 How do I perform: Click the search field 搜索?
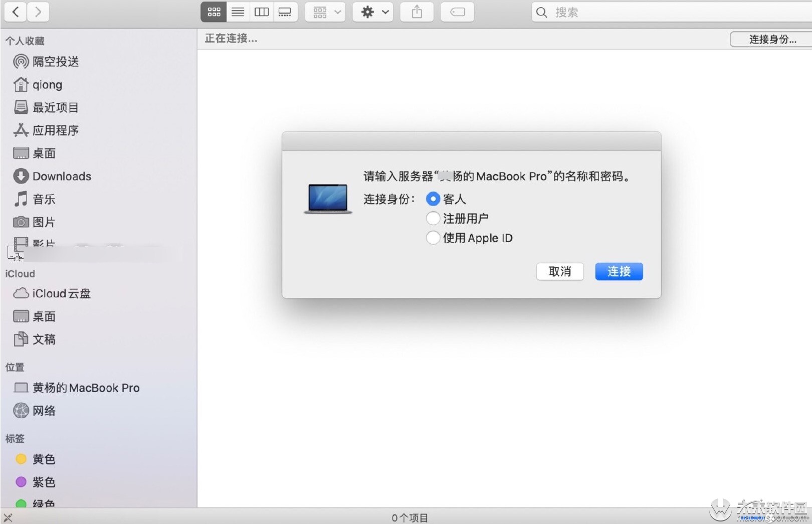pyautogui.click(x=672, y=12)
